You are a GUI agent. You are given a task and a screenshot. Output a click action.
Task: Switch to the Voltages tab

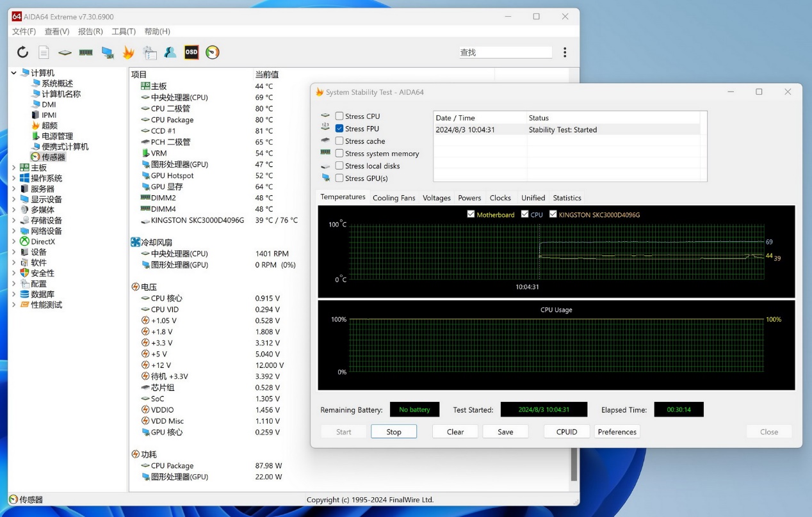click(x=436, y=198)
